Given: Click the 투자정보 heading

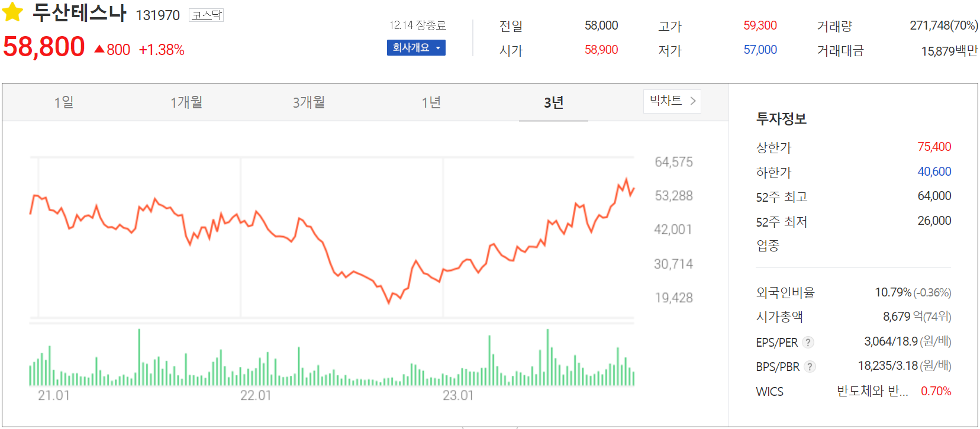Looking at the screenshot, I should (x=781, y=119).
